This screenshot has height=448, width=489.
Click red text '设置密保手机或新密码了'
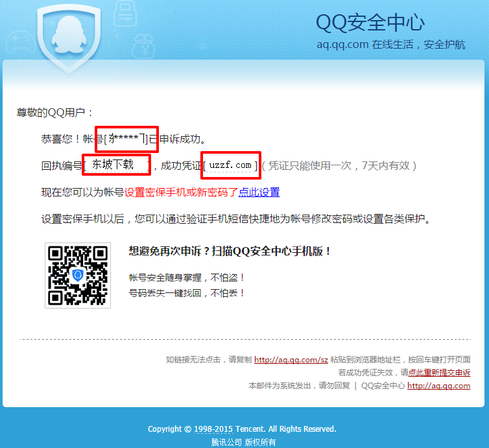click(181, 193)
